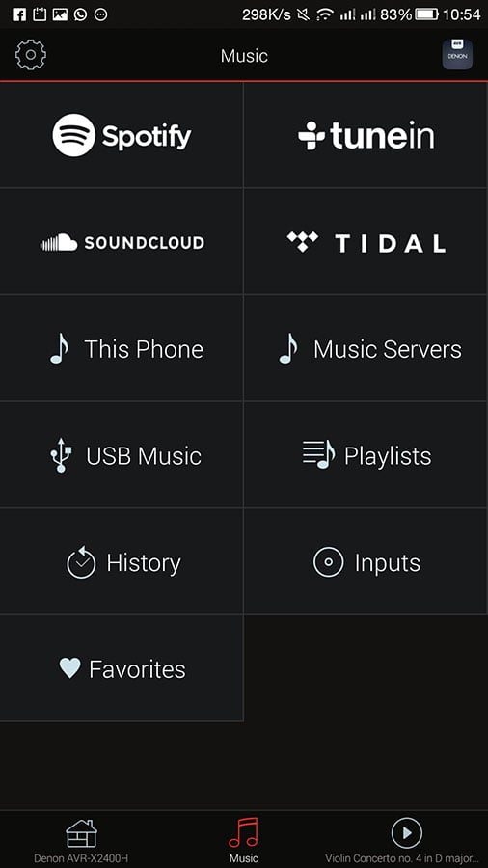Switch to Denon AVR-X2400H rooms tab
This screenshot has width=488, height=868.
81,841
